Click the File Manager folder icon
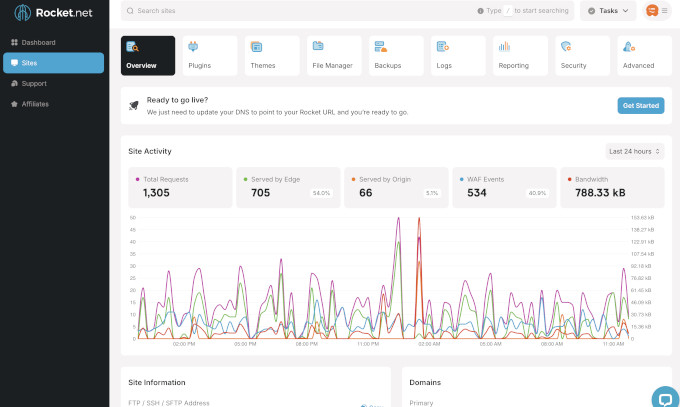The image size is (680, 407). click(x=318, y=46)
